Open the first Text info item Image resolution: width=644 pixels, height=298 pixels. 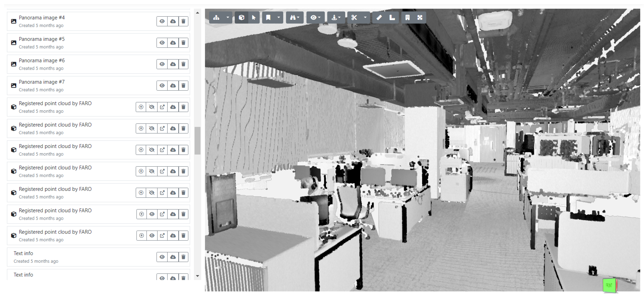(x=23, y=253)
